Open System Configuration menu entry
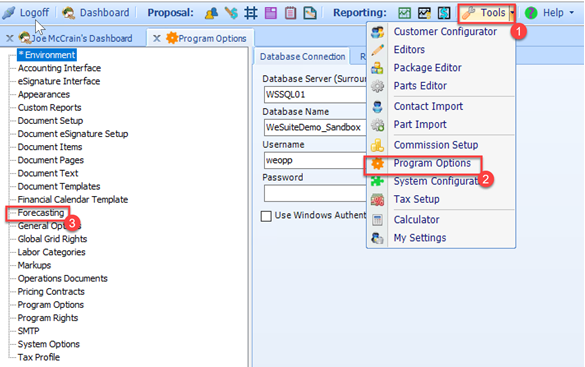Screen dimensions: 585x367 click(x=437, y=181)
